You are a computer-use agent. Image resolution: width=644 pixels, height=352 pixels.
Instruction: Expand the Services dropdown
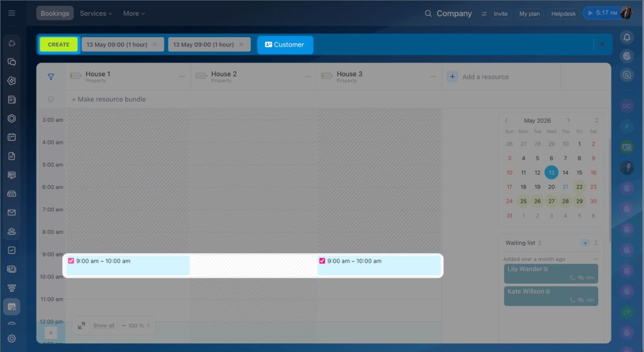point(96,13)
